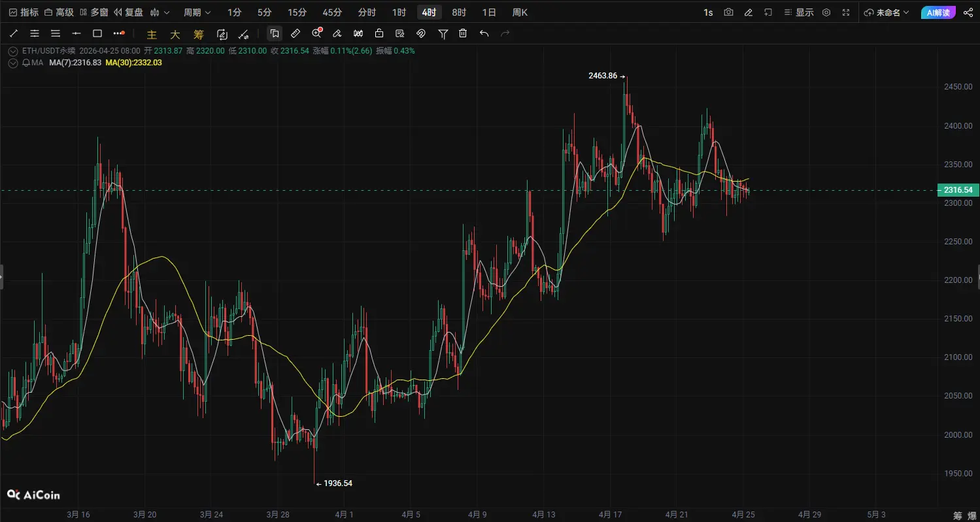This screenshot has height=522, width=980.
Task: Start 复盘 replay mode
Action: (128, 12)
